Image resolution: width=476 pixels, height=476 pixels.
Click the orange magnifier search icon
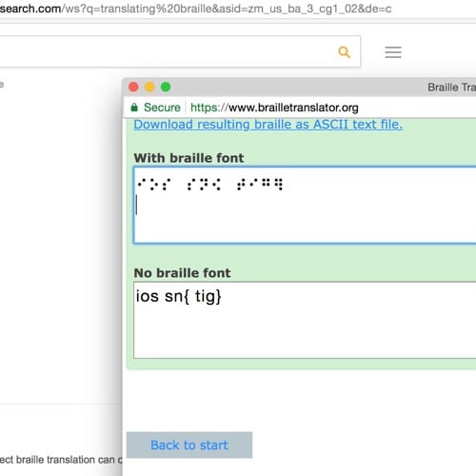tap(345, 52)
